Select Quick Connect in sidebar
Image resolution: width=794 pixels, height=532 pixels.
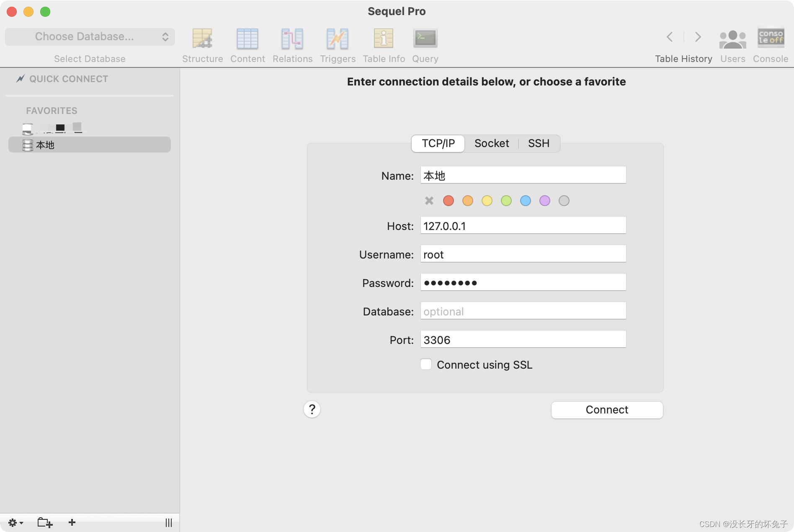tap(62, 79)
